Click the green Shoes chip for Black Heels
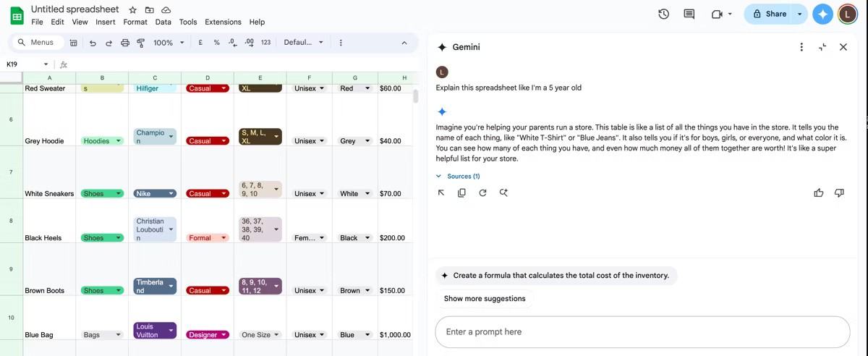 pyautogui.click(x=102, y=237)
